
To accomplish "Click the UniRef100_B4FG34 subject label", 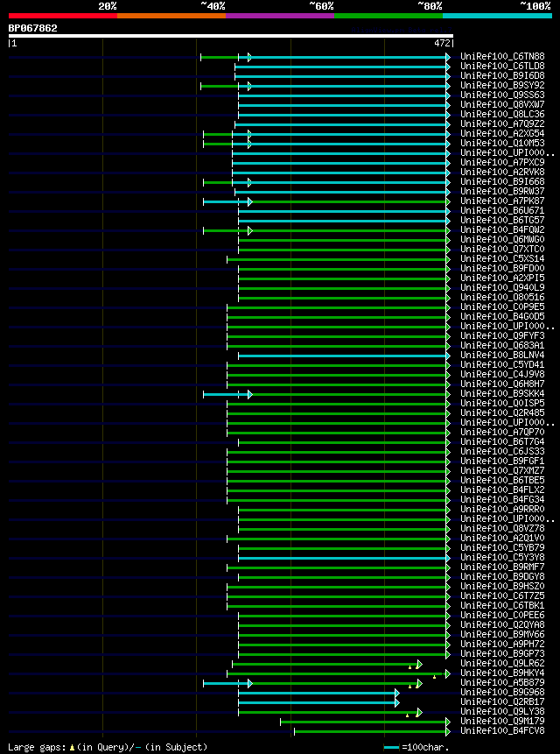I will pos(502,499).
